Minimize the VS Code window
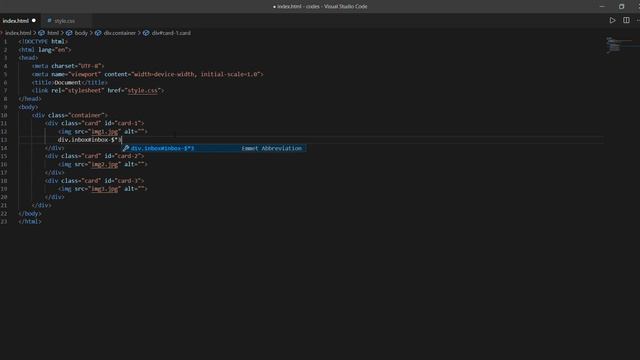 [602, 6]
